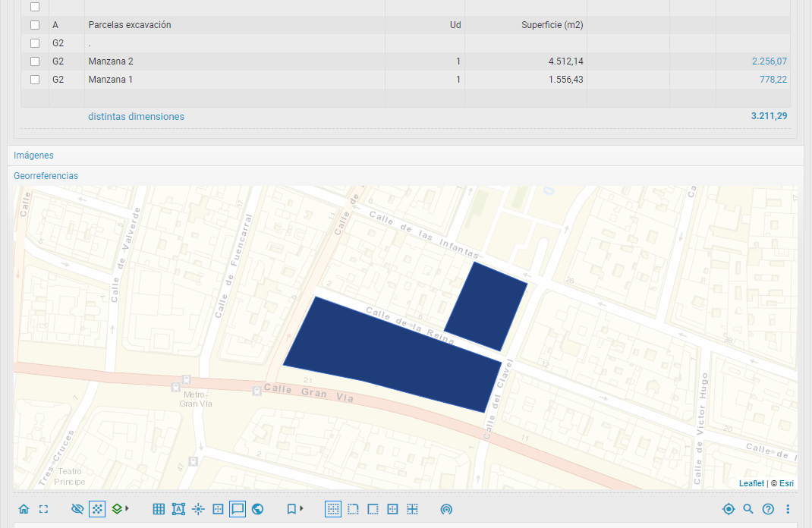Open the map search magnifier
Image resolution: width=812 pixels, height=528 pixels.
pyautogui.click(x=748, y=509)
